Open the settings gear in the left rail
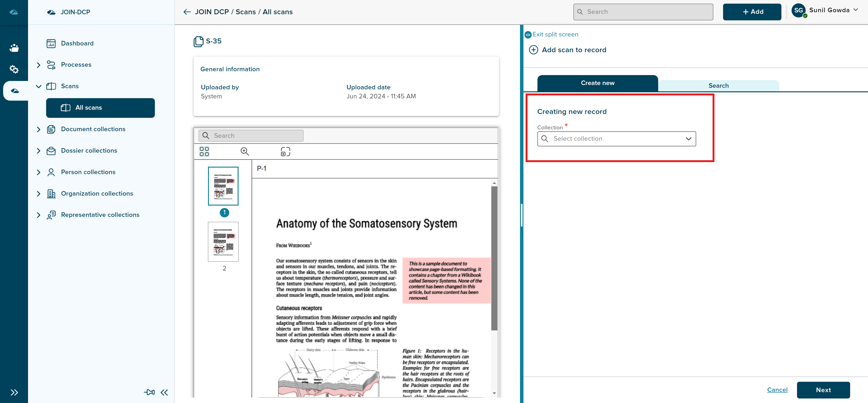 [14, 69]
